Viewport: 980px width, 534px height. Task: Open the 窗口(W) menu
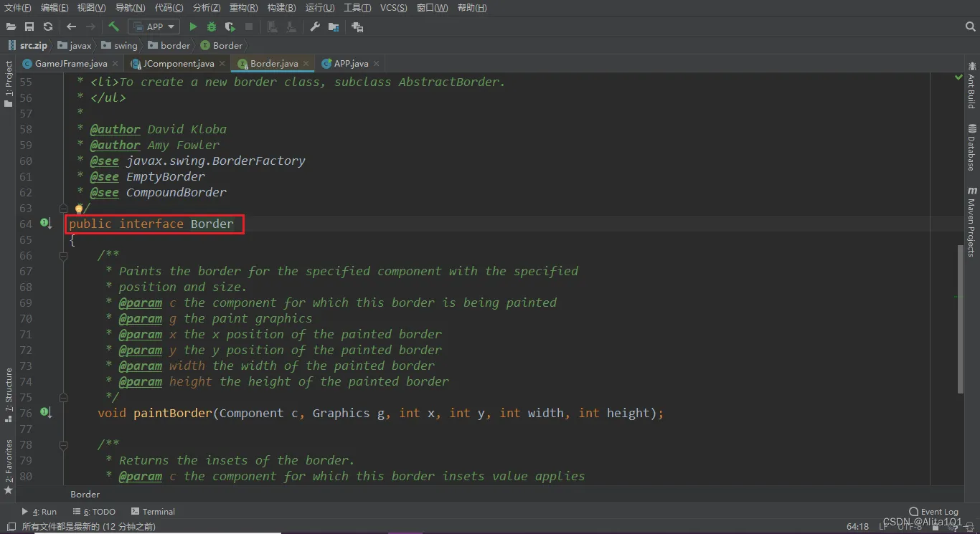tap(432, 8)
